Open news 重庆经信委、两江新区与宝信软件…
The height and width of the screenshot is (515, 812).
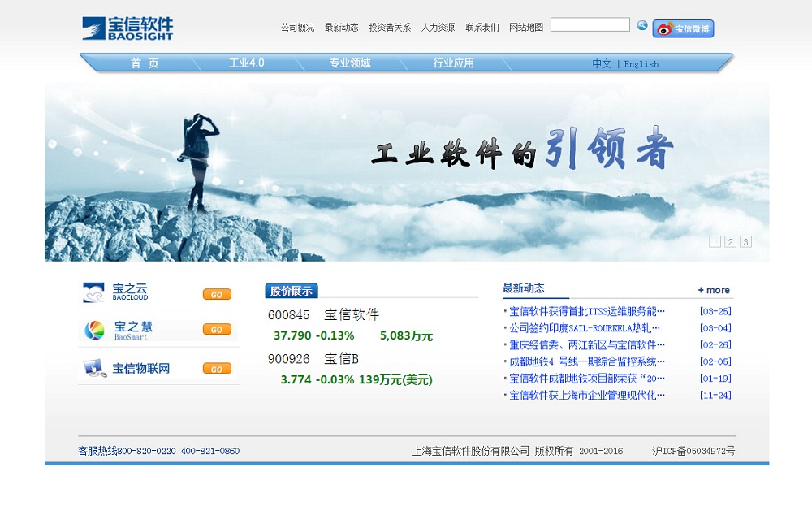(587, 344)
